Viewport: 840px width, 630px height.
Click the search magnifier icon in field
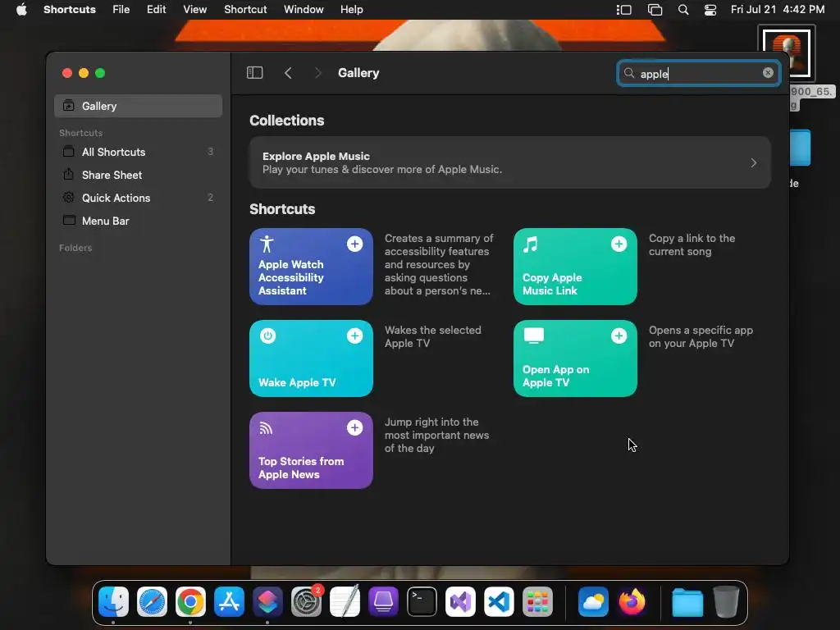pos(629,73)
